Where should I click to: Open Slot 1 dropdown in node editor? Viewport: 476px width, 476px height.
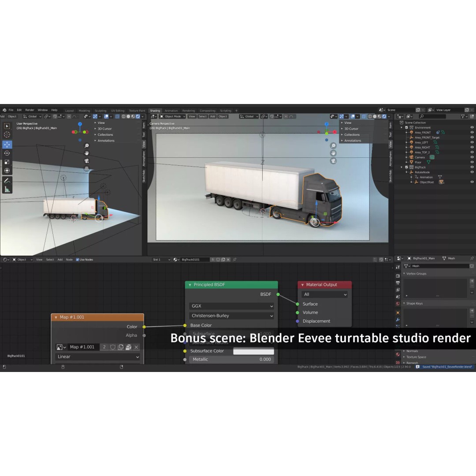pyautogui.click(x=161, y=260)
